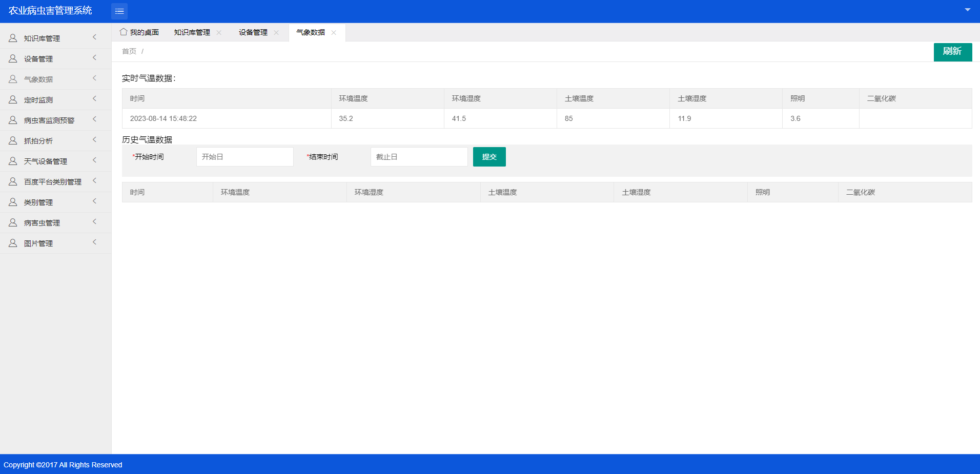The width and height of the screenshot is (980, 474).
Task: Submit the history query with 提交
Action: (489, 157)
